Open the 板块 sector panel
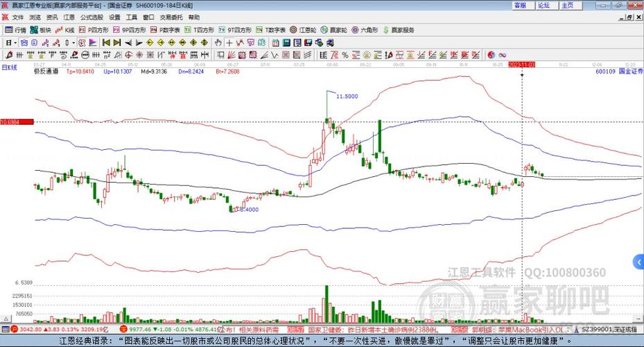This screenshot has height=347, width=644. click(x=40, y=30)
